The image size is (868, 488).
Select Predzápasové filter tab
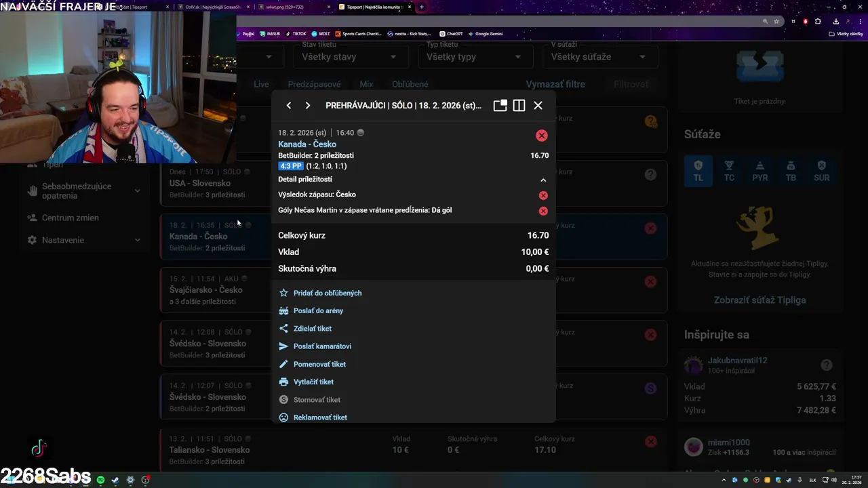click(x=314, y=85)
